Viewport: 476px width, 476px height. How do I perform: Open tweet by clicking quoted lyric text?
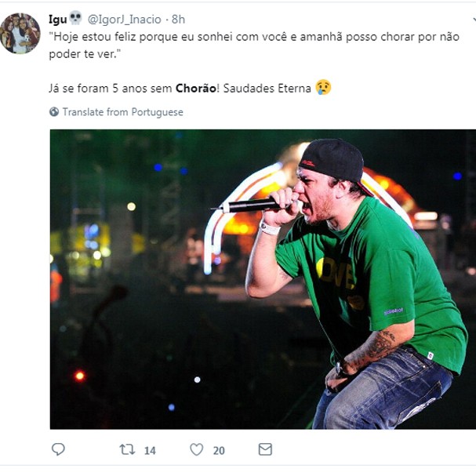(x=254, y=45)
